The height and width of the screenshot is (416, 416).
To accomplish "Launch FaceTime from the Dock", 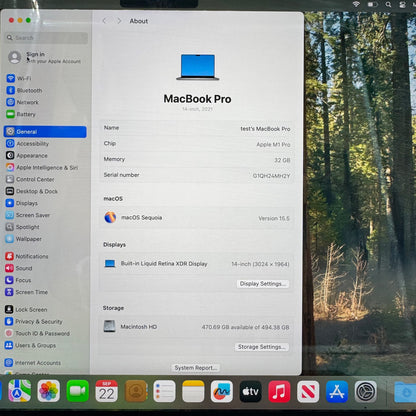I will [x=77, y=391].
